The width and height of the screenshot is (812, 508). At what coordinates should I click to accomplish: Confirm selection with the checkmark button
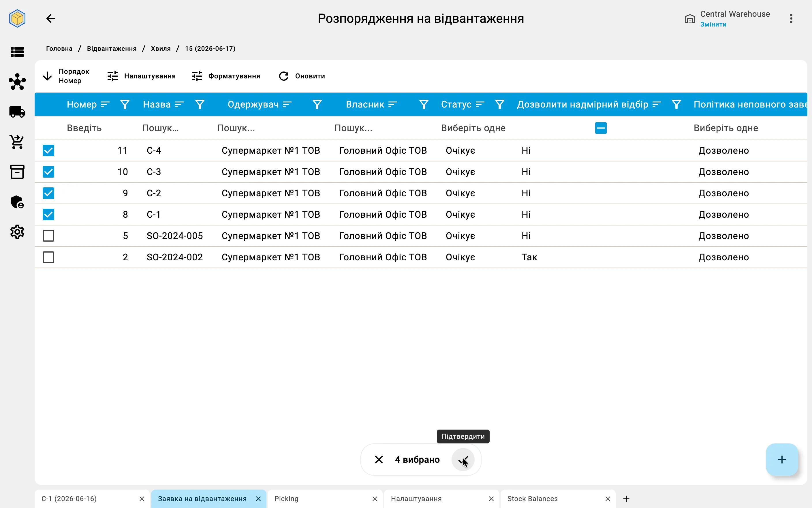[x=463, y=459]
